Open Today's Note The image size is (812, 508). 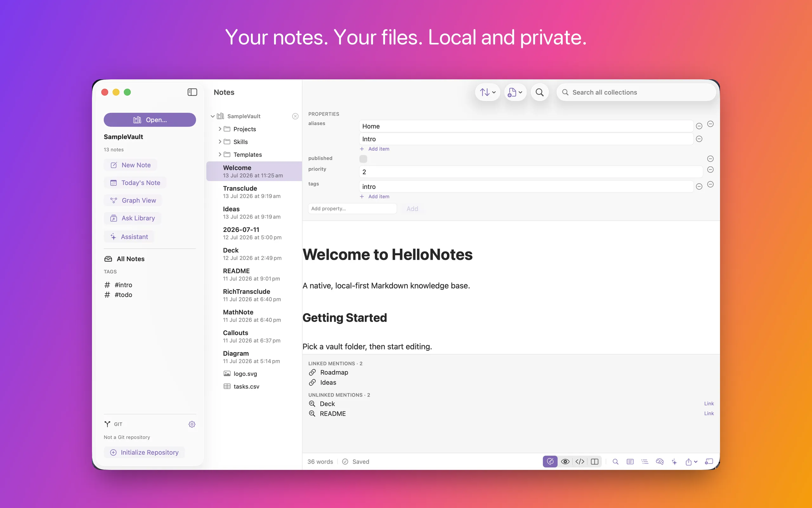tap(135, 183)
